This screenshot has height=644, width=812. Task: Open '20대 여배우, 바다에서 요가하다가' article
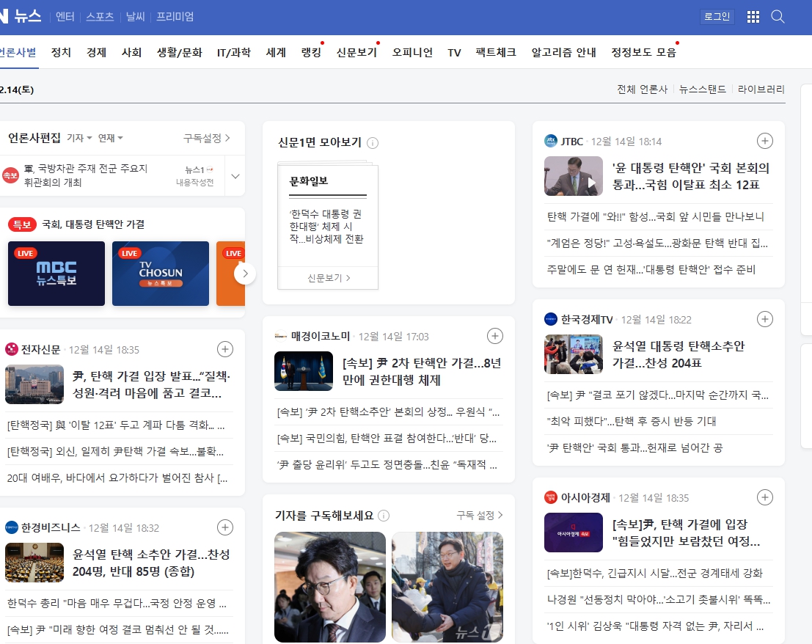(x=117, y=477)
